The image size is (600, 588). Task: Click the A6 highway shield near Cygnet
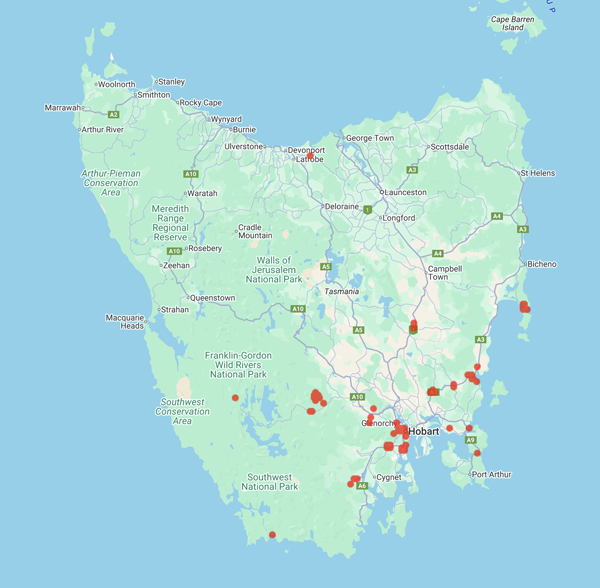click(362, 486)
